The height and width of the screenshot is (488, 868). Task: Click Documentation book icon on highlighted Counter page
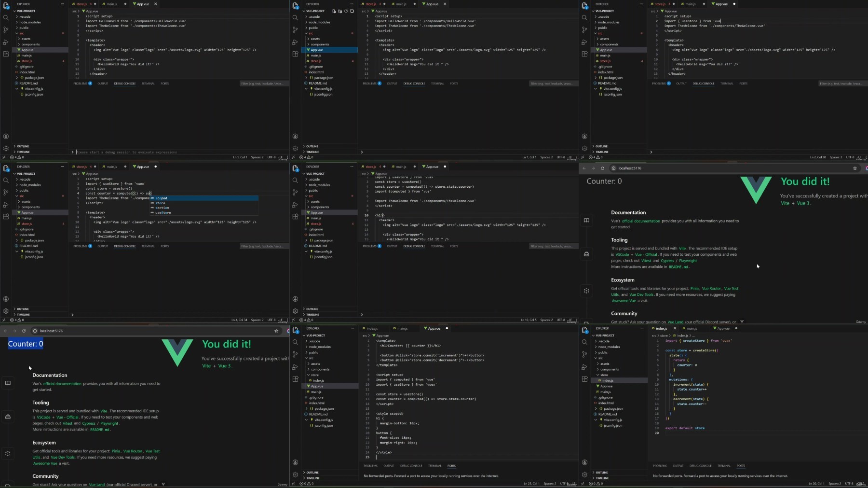pyautogui.click(x=8, y=383)
